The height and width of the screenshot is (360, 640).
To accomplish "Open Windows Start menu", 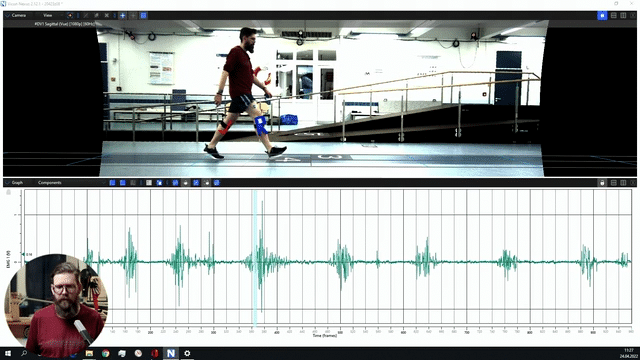I will point(8,353).
